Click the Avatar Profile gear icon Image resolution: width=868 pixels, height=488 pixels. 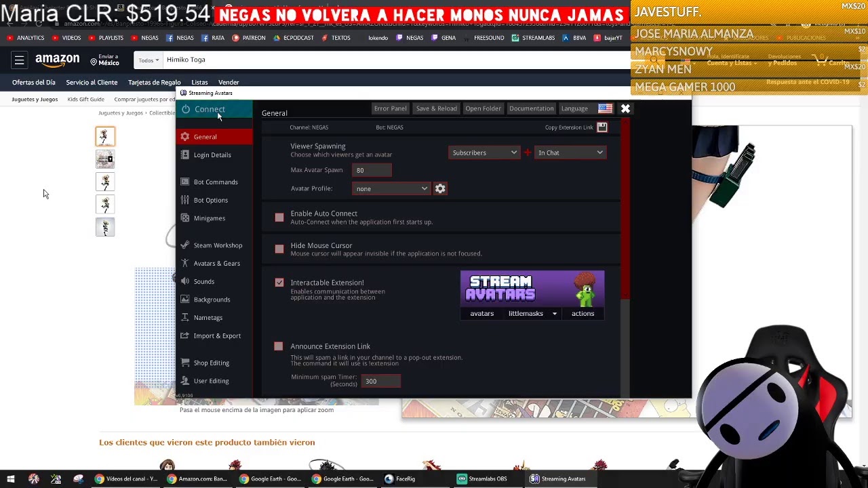[440, 189]
